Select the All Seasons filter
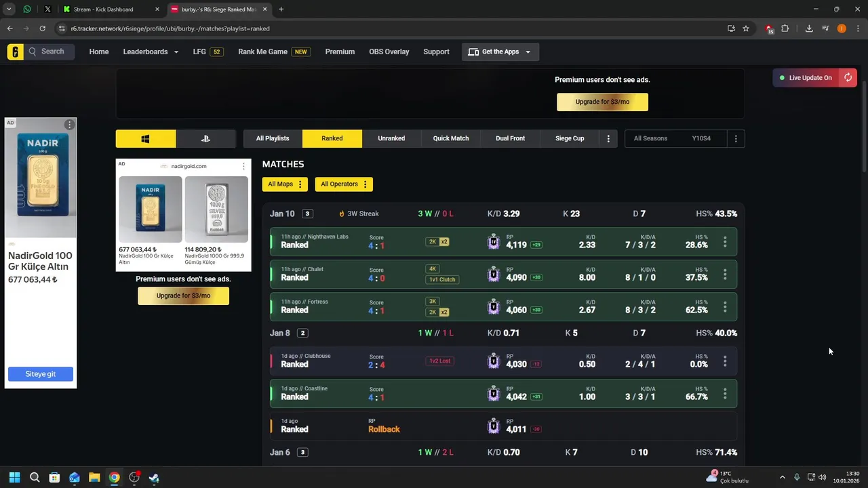Screen dimensions: 868x488 coord(650,138)
